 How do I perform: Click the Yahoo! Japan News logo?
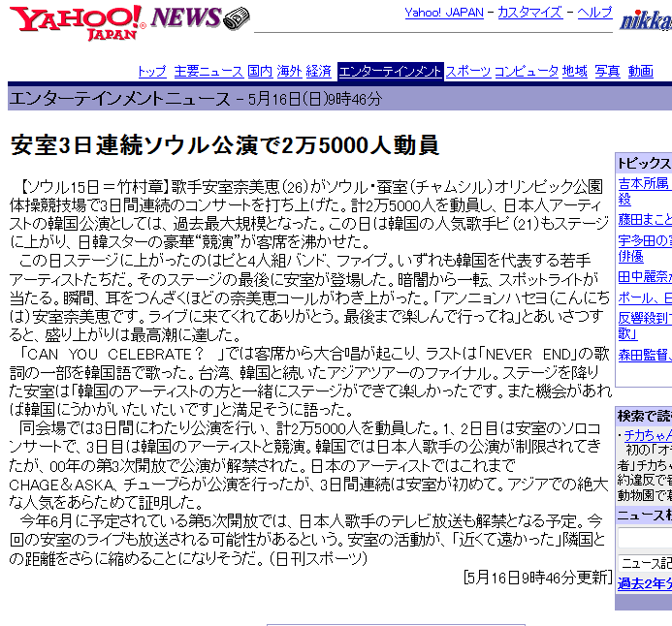click(x=129, y=22)
